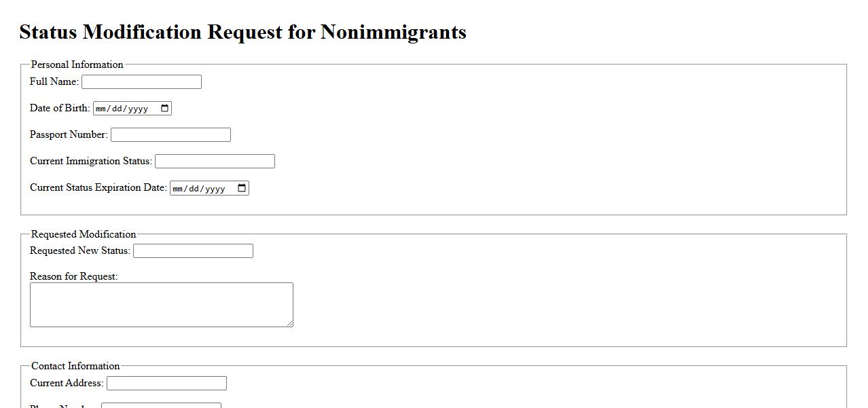Click the Reason textarea resize handle

(x=290, y=324)
